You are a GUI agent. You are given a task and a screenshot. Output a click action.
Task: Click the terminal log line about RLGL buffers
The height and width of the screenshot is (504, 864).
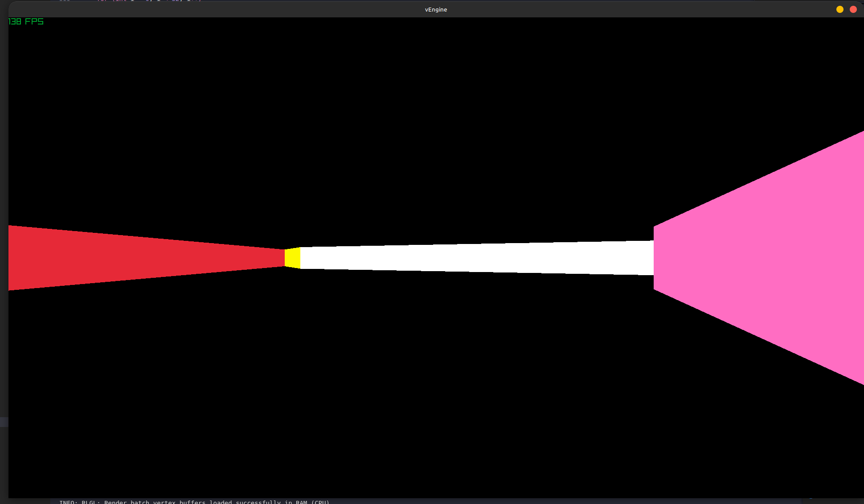(x=194, y=502)
